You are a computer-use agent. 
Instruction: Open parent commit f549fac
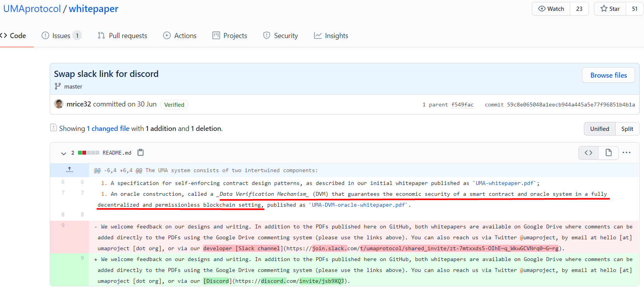(x=462, y=105)
